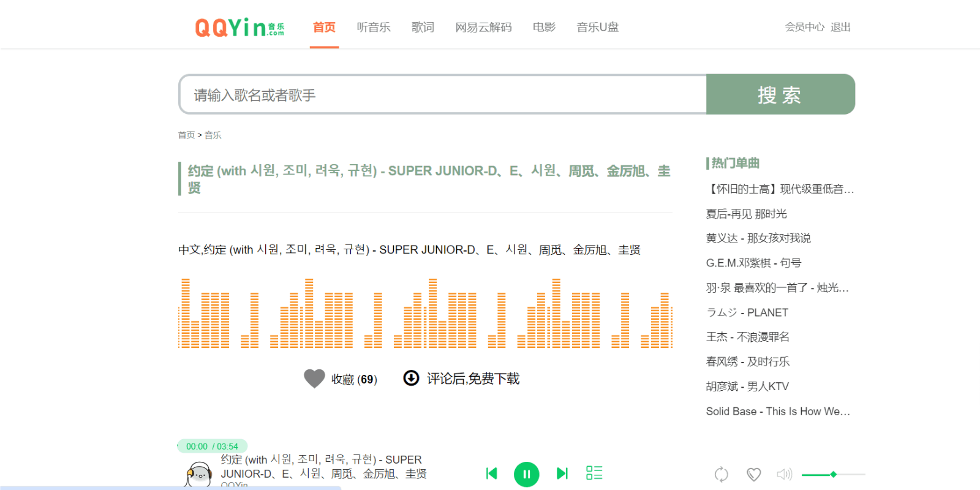Toggle the loop playback mode icon
The width and height of the screenshot is (980, 490).
721,474
